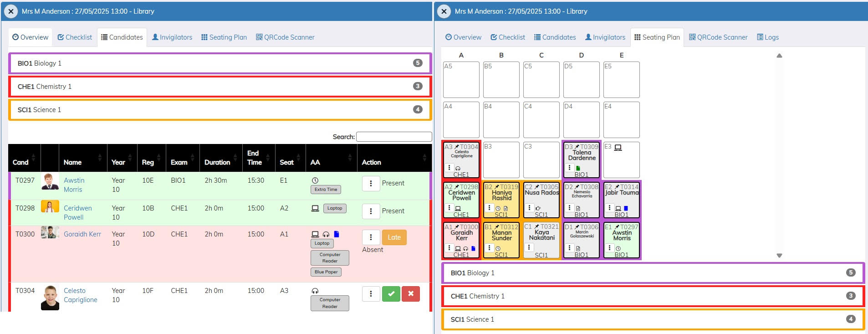Expand the BIO1 Biology 1 group in left panel
The height and width of the screenshot is (334, 868).
220,63
